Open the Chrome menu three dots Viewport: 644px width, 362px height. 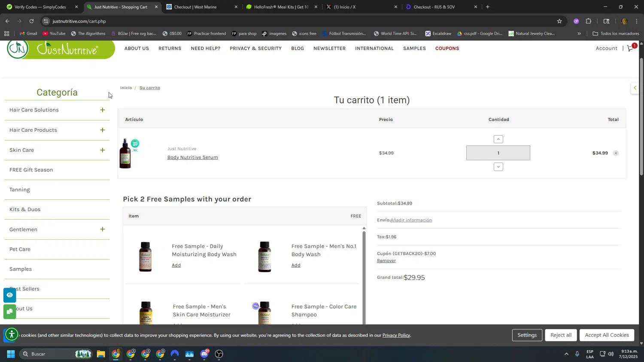coord(637,21)
